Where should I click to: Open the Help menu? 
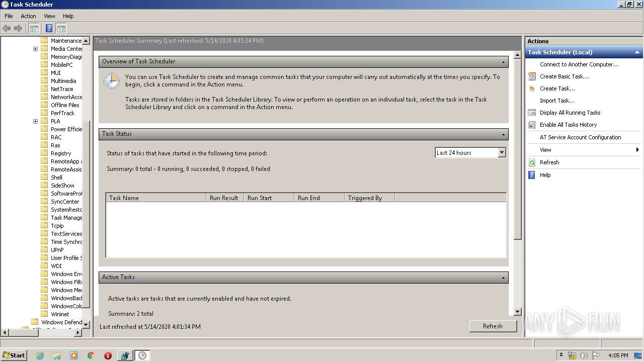68,16
